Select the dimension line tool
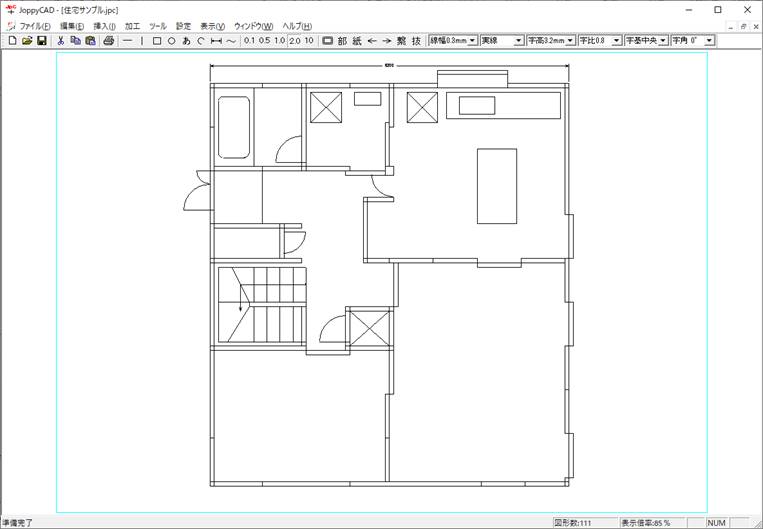Image resolution: width=763 pixels, height=529 pixels. pyautogui.click(x=216, y=41)
